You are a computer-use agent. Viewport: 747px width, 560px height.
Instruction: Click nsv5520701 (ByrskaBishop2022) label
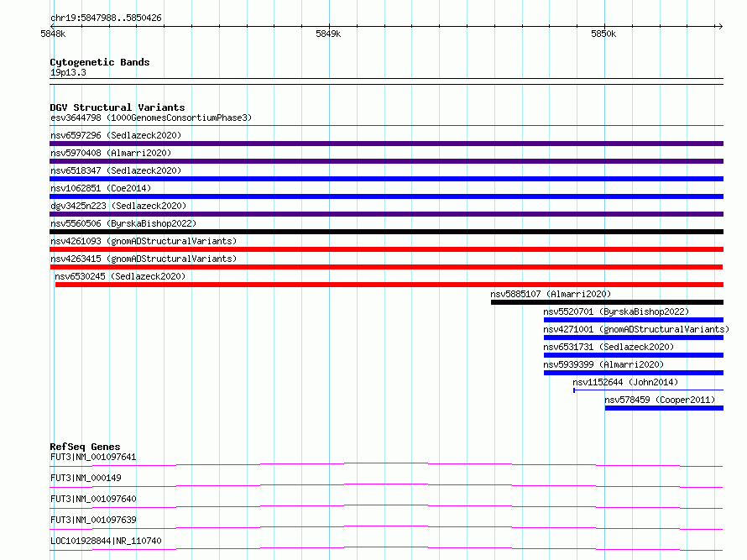[616, 311]
